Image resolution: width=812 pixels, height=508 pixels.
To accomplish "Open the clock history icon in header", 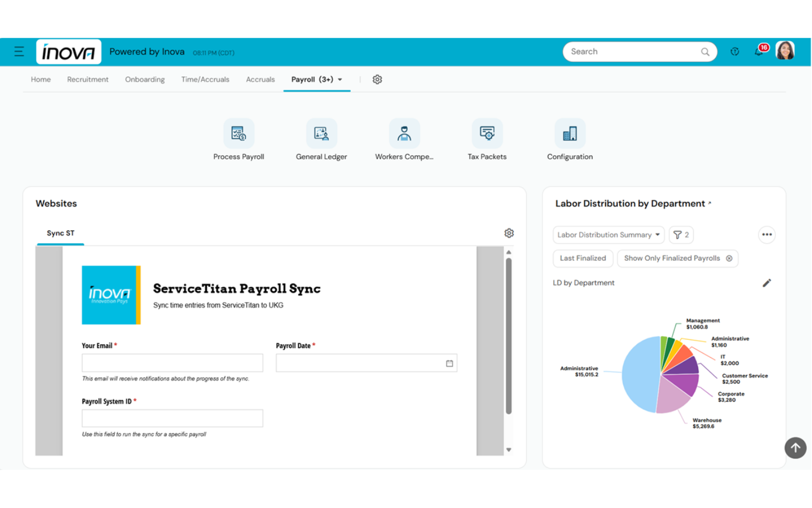I will tap(735, 51).
